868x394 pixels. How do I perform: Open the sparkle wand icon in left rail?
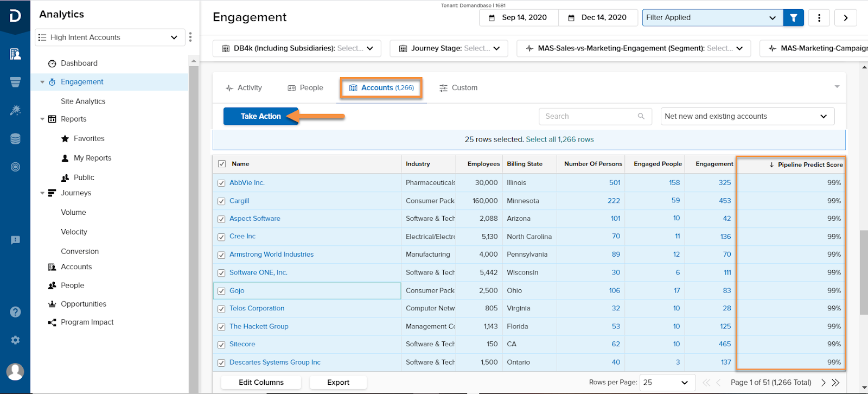coord(15,110)
